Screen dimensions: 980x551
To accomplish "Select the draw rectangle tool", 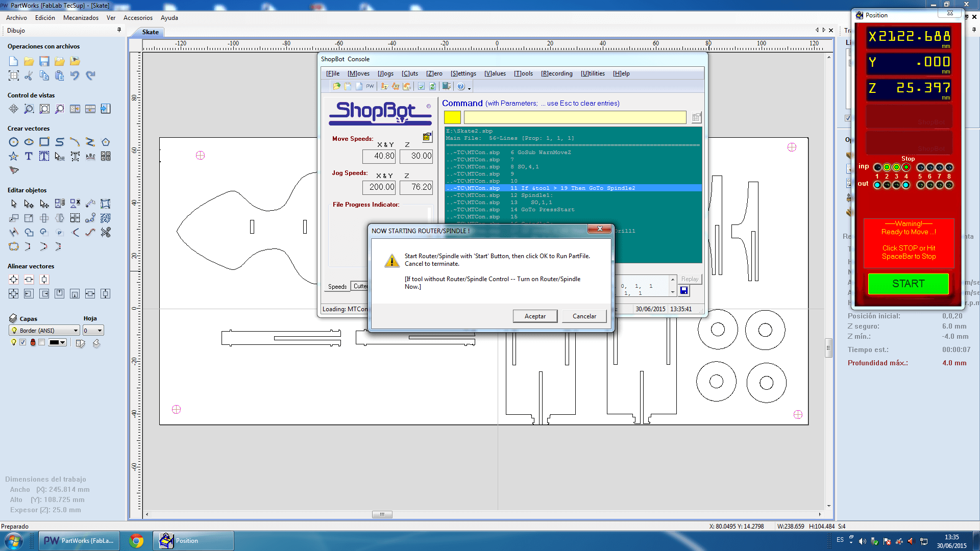I will [x=44, y=142].
